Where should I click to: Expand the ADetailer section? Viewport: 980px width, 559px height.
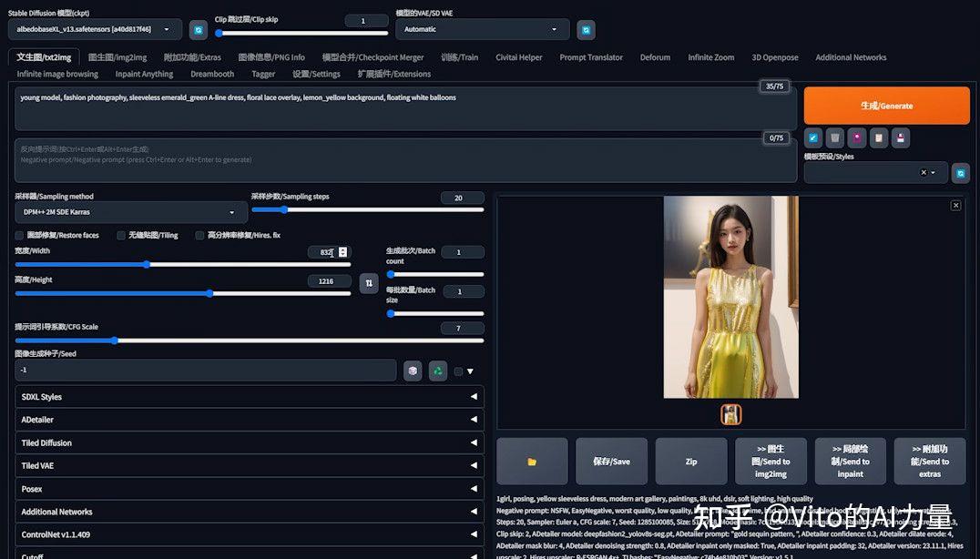point(250,420)
